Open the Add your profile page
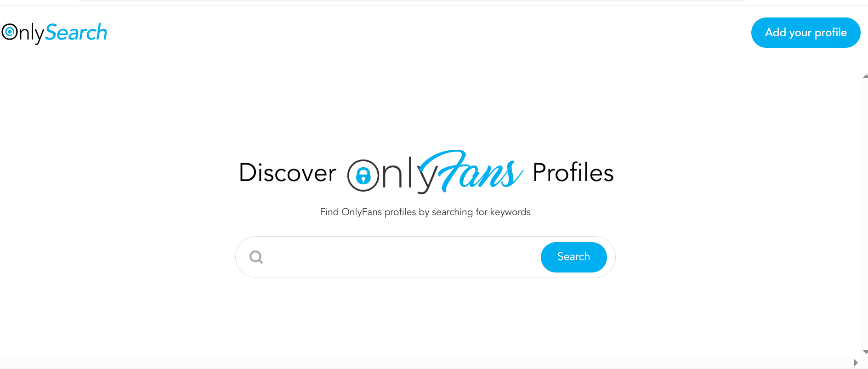 coord(806,33)
